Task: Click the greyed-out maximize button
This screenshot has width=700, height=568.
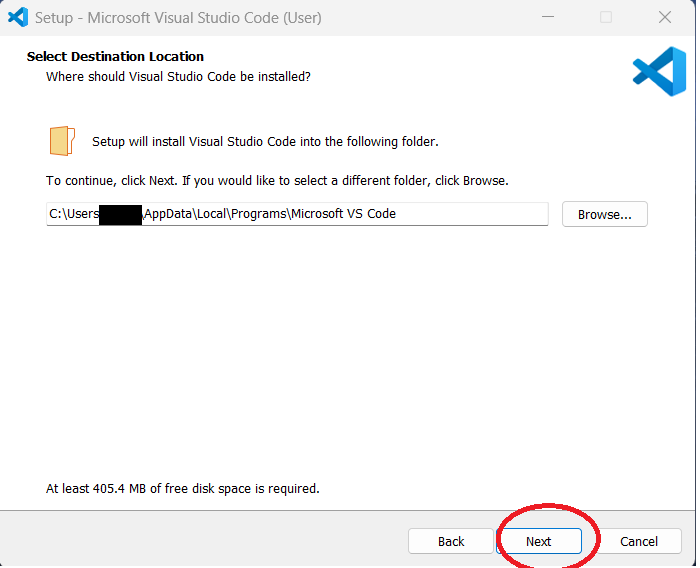Action: coord(606,18)
